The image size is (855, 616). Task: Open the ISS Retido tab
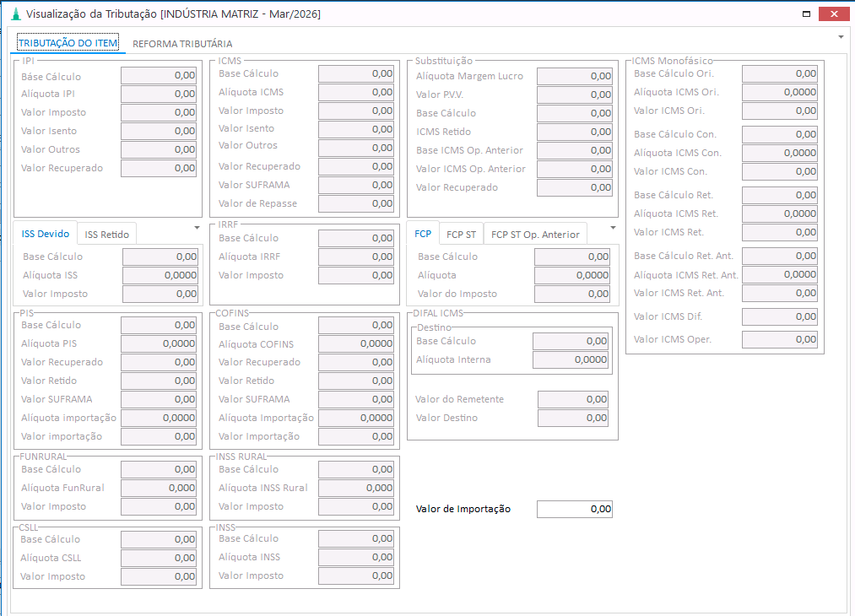[106, 235]
